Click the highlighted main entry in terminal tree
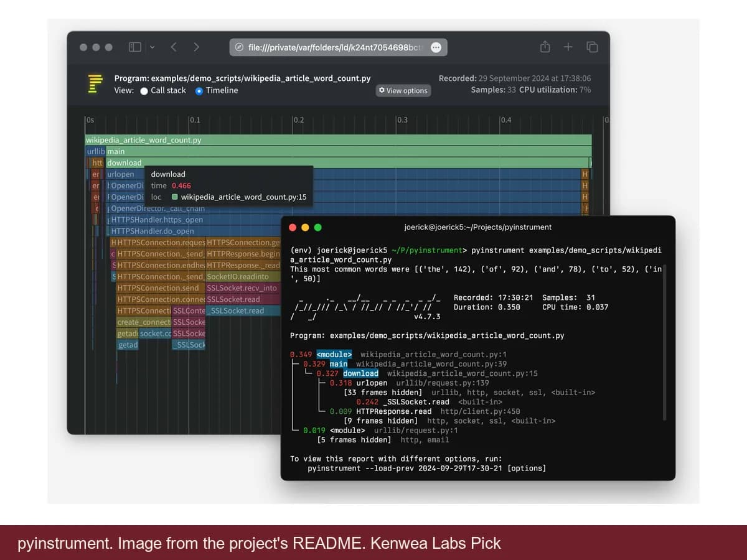Viewport: 747px width, 560px height. tap(339, 364)
